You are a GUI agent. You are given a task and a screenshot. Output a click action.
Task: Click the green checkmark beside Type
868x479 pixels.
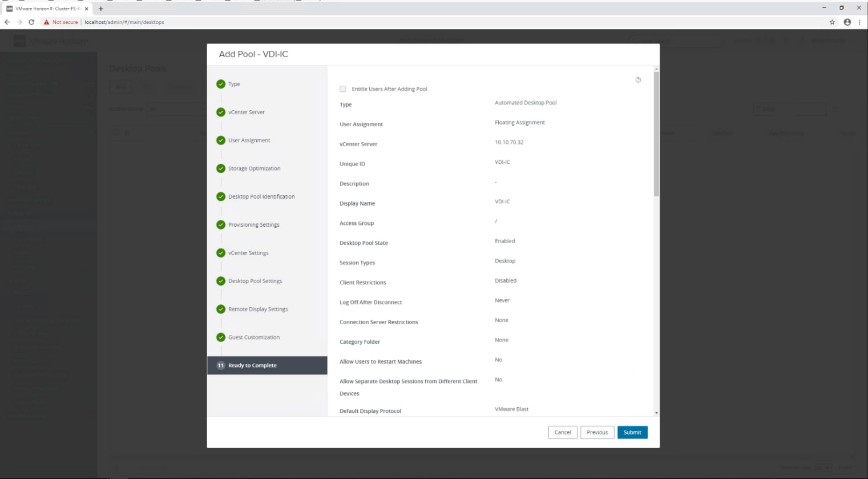pos(221,84)
